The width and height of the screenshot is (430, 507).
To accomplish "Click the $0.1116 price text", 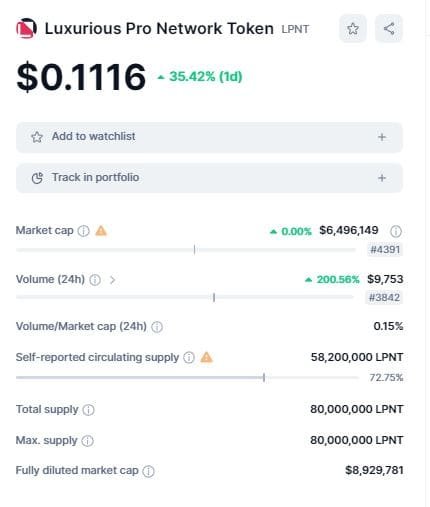I will click(81, 77).
